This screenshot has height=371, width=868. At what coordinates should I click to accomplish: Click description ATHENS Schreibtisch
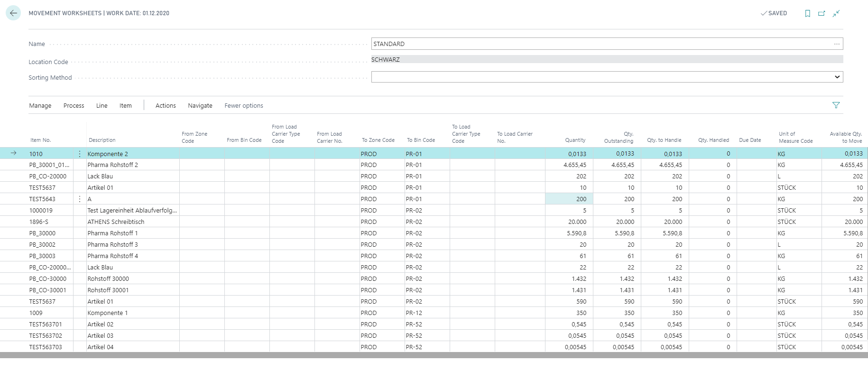pyautogui.click(x=116, y=222)
